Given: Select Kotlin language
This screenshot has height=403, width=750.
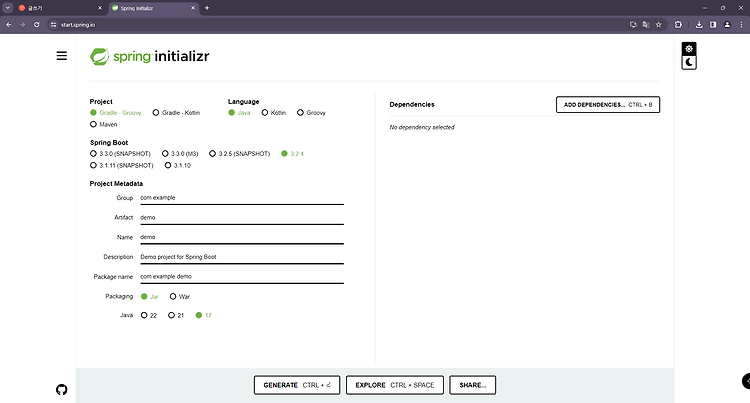Looking at the screenshot, I should coord(274,113).
